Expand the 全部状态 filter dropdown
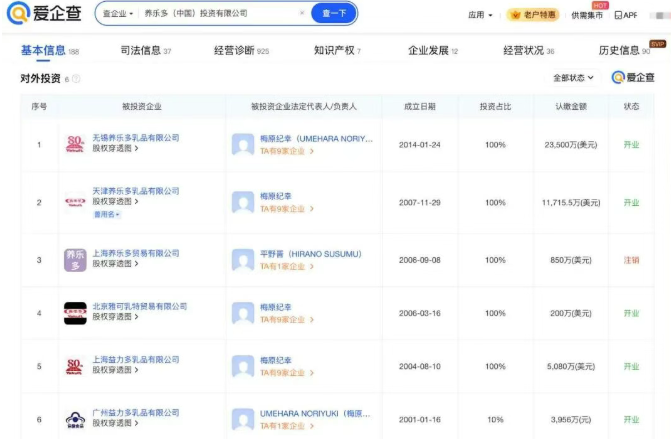This screenshot has height=439, width=671. (x=573, y=78)
